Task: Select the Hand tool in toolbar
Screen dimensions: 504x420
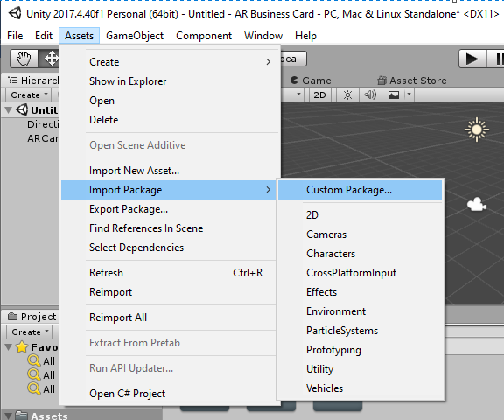Action: coord(24,59)
